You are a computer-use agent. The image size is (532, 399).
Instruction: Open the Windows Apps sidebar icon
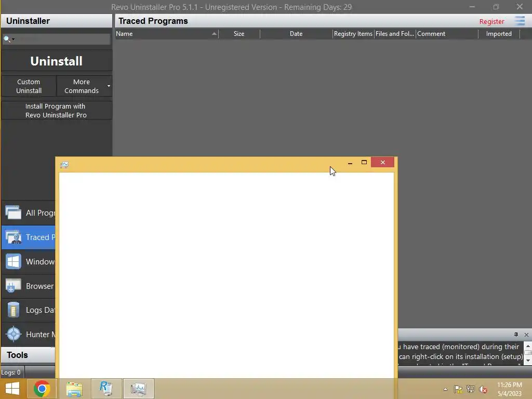[13, 262]
